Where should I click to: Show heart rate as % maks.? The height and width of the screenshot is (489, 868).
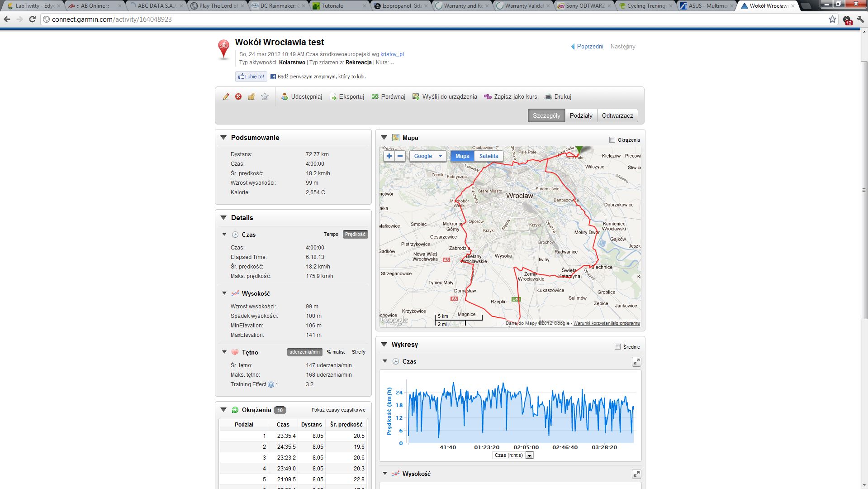(336, 352)
